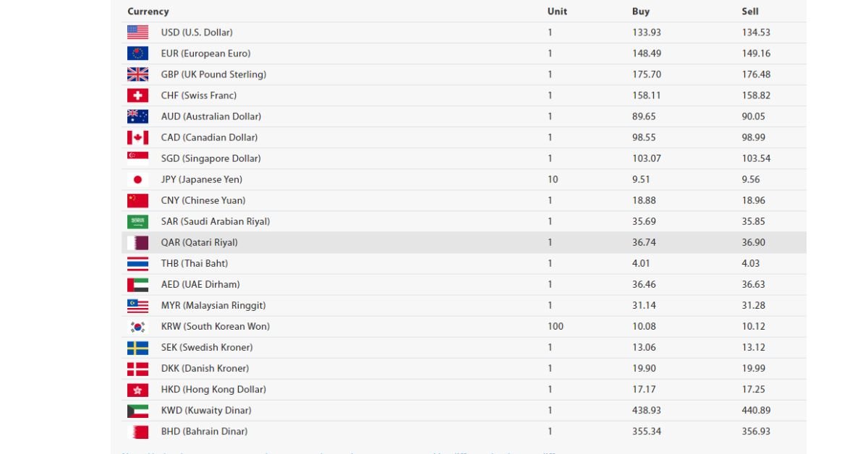The width and height of the screenshot is (868, 454).
Task: Click the Buy column header
Action: pyautogui.click(x=641, y=12)
